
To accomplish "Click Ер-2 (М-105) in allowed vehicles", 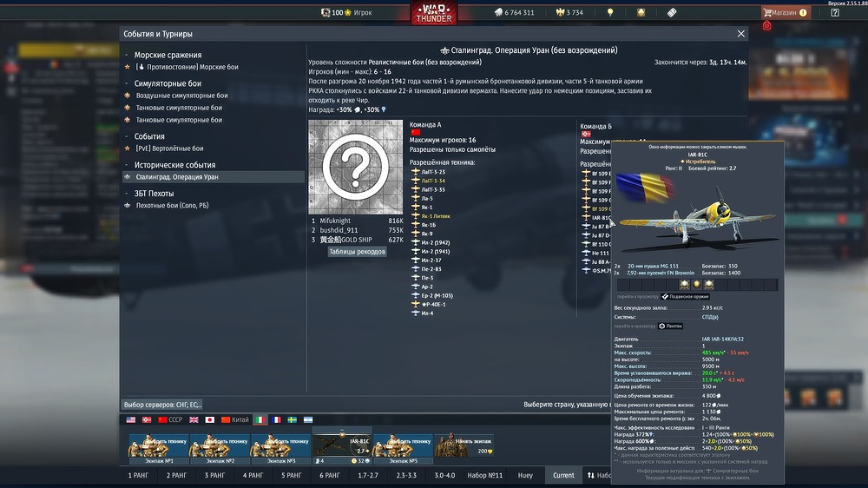I will [437, 296].
